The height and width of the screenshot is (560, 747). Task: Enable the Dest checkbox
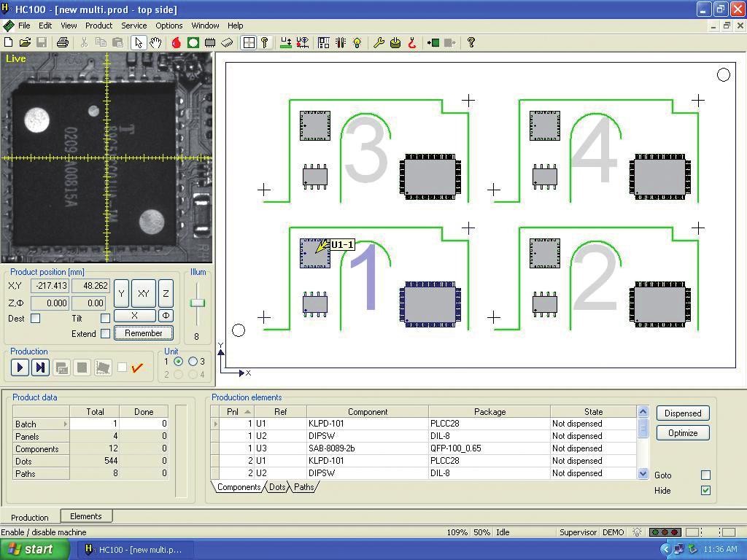[35, 319]
